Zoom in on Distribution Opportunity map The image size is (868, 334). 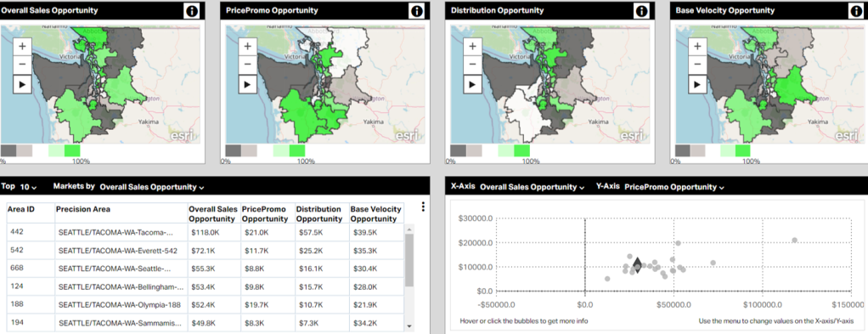pos(472,46)
